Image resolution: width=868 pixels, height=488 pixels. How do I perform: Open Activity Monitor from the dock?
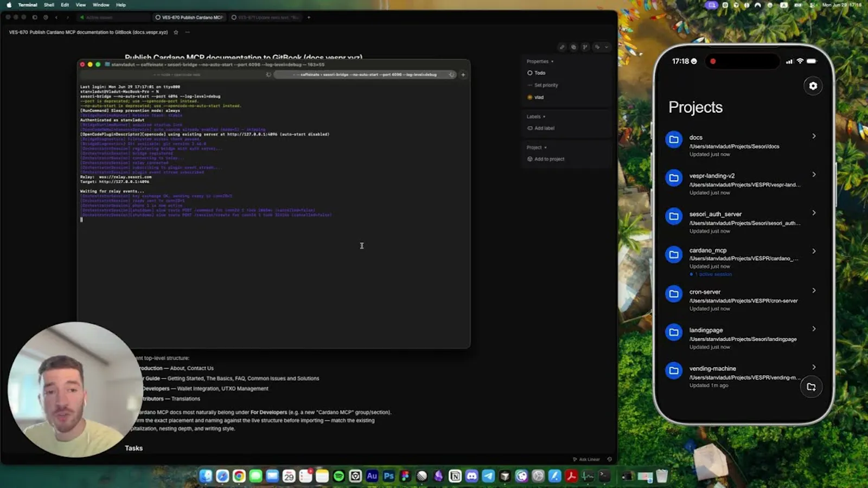point(588,476)
